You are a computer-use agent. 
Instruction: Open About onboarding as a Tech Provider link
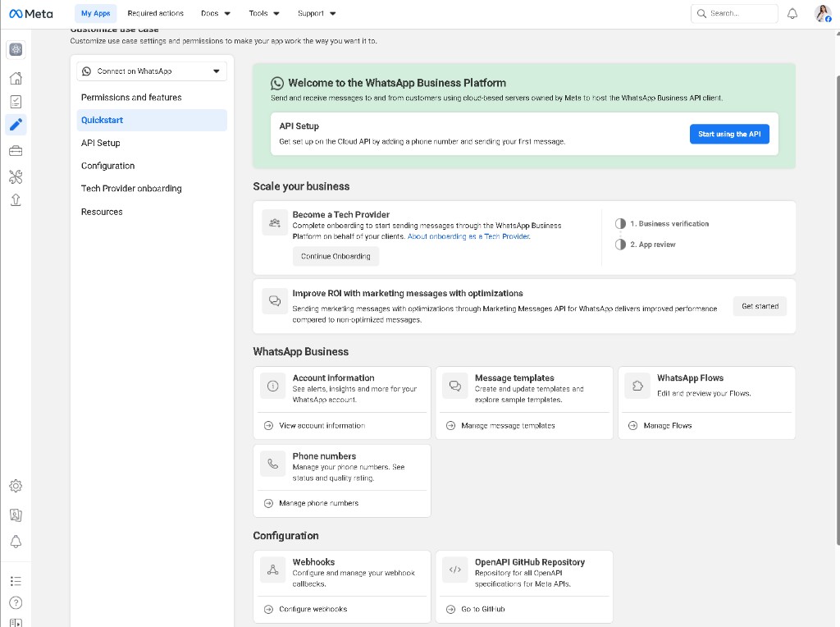coord(468,236)
